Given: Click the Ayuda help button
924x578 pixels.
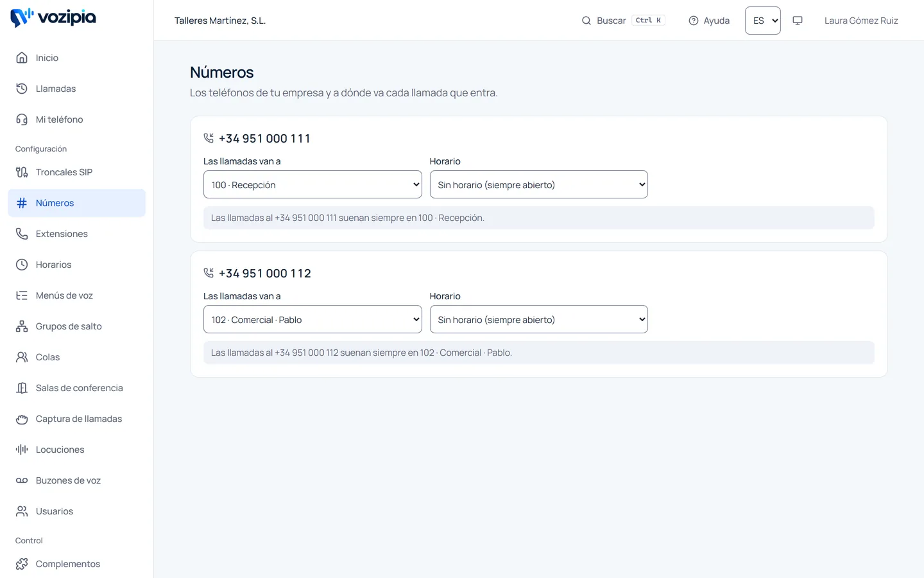Looking at the screenshot, I should [709, 21].
